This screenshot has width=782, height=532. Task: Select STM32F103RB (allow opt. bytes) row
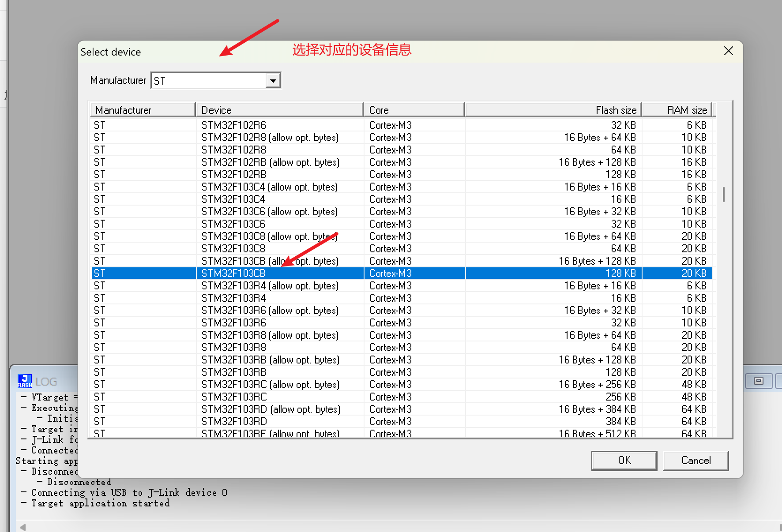(402, 360)
